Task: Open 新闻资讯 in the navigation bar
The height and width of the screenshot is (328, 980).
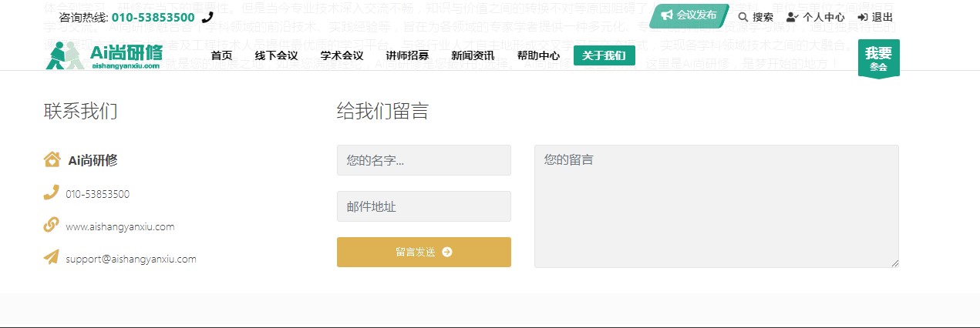Action: 473,55
